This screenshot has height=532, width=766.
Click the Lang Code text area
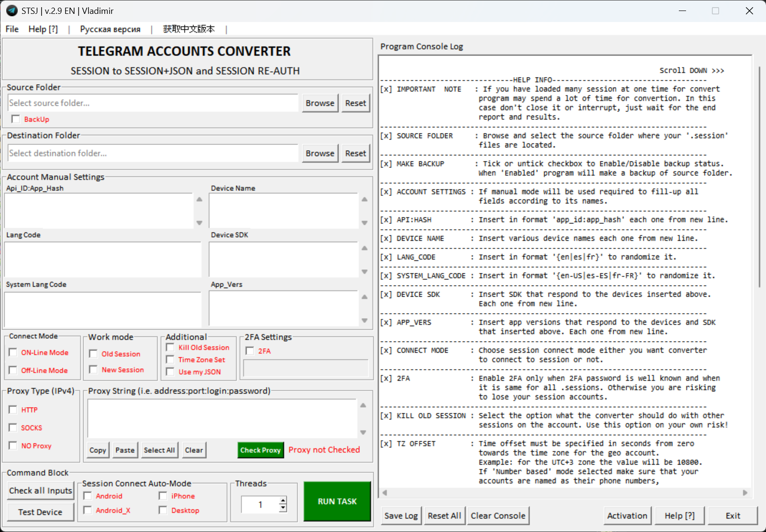(103, 259)
